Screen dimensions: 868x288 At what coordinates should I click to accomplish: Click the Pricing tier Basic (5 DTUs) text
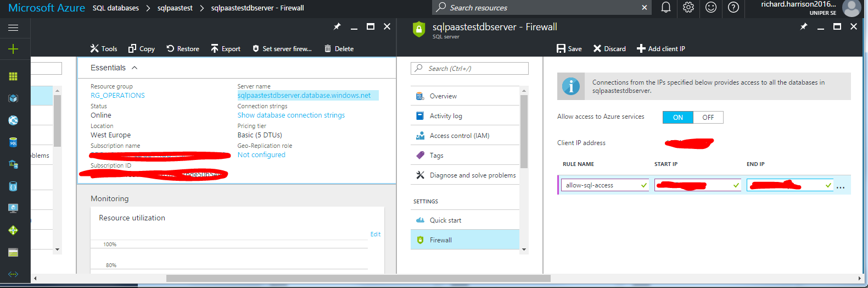coord(260,135)
